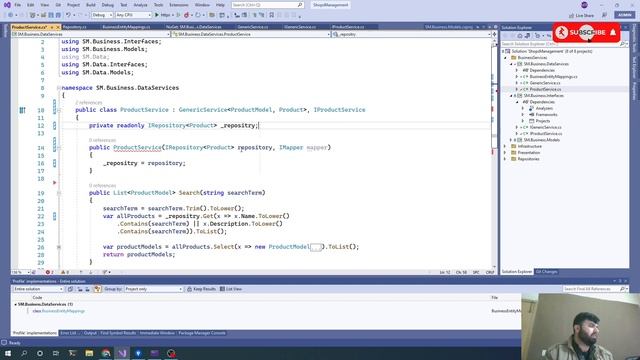
Task: Open the SM.Business.DataServices project navigation dropdown
Action: coord(91,34)
